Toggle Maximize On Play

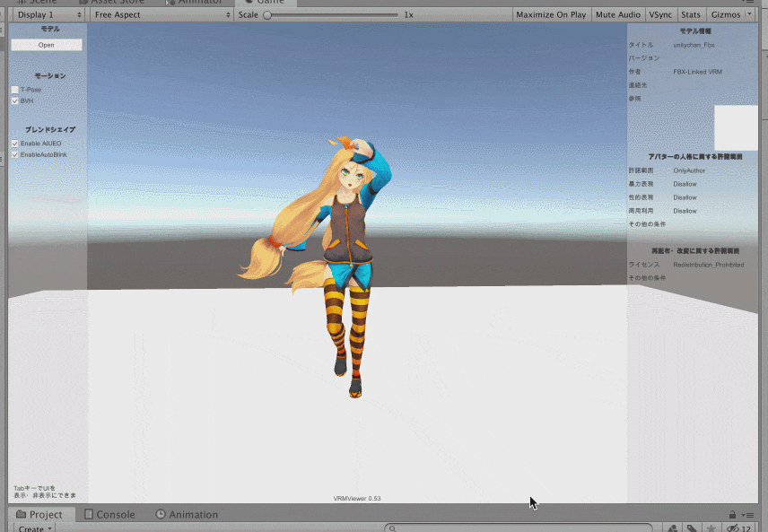coord(551,14)
